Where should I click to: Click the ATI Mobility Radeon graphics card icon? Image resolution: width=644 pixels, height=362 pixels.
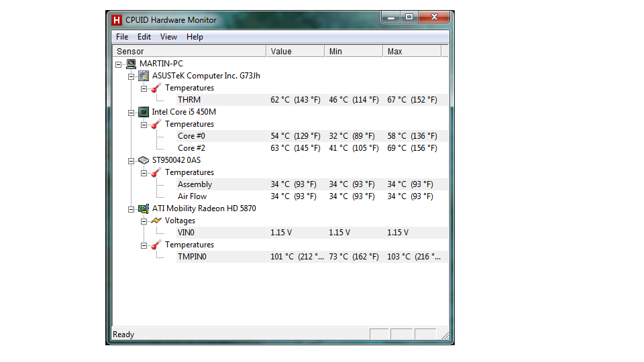pyautogui.click(x=144, y=208)
